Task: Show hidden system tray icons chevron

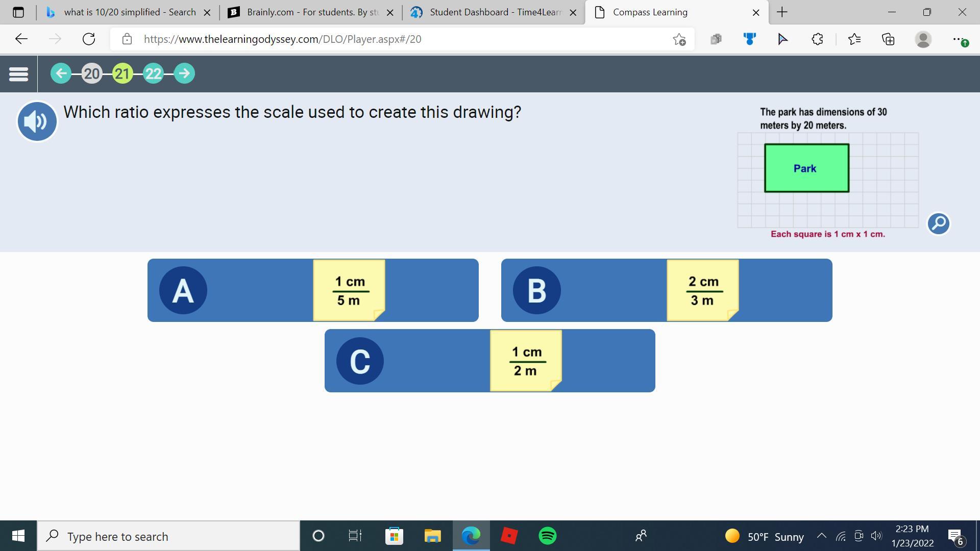Action: [821, 536]
